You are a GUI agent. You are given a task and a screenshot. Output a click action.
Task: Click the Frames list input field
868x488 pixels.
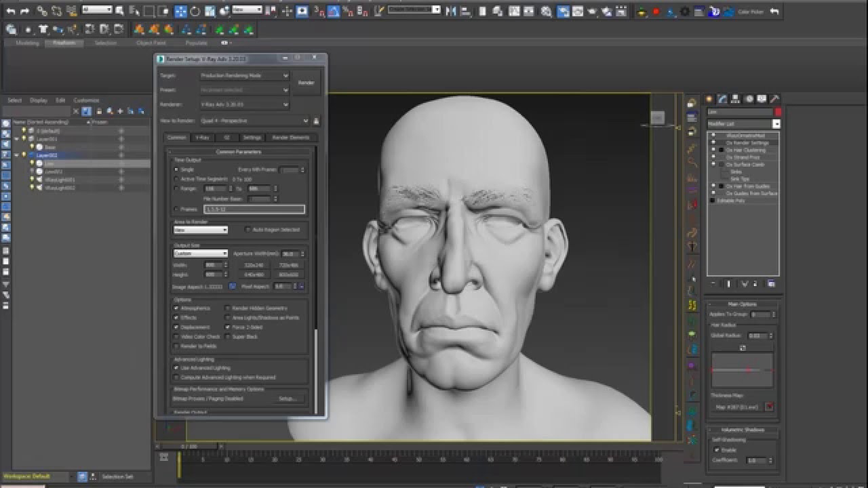254,209
